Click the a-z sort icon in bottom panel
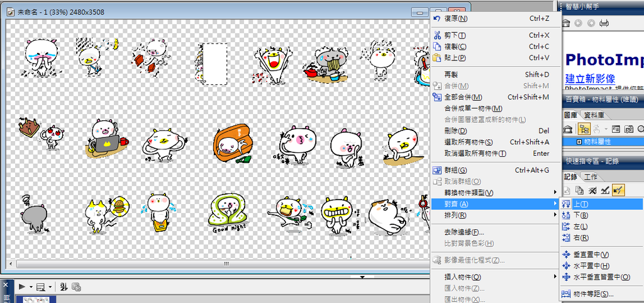Viewport: 644px width, 303px height. tap(64, 287)
